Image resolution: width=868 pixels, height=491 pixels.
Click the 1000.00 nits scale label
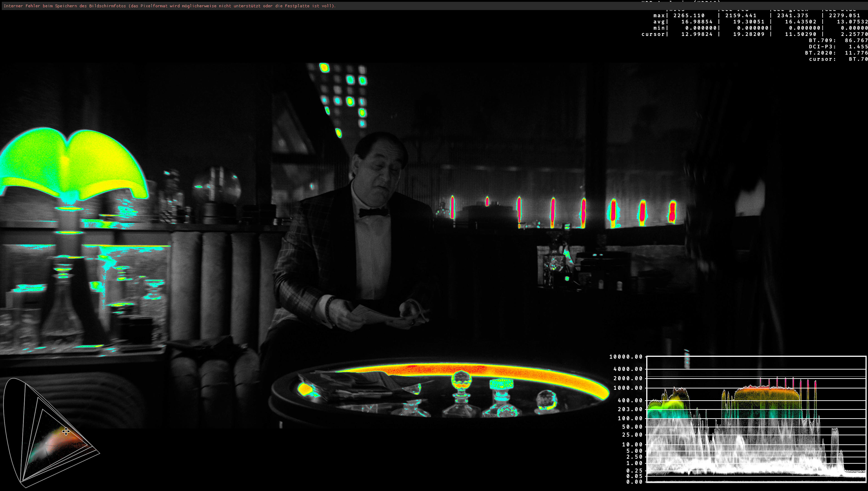[x=628, y=388]
